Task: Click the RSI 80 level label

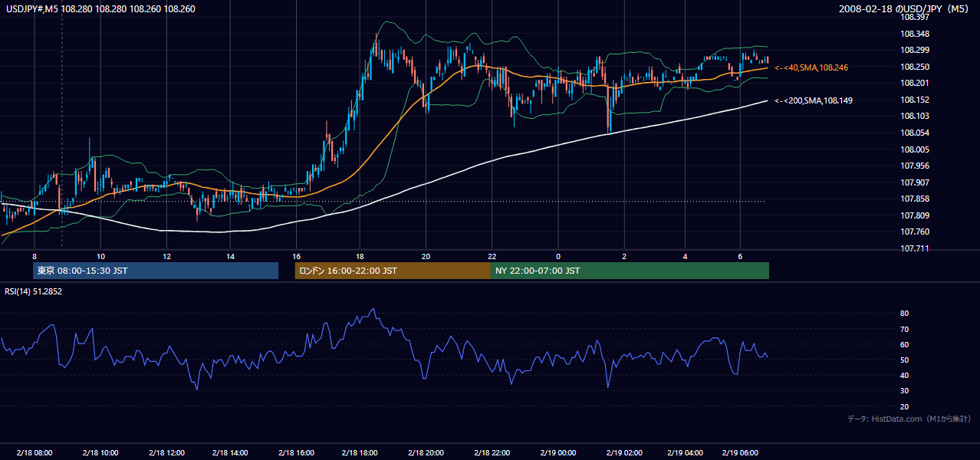Action: (904, 314)
